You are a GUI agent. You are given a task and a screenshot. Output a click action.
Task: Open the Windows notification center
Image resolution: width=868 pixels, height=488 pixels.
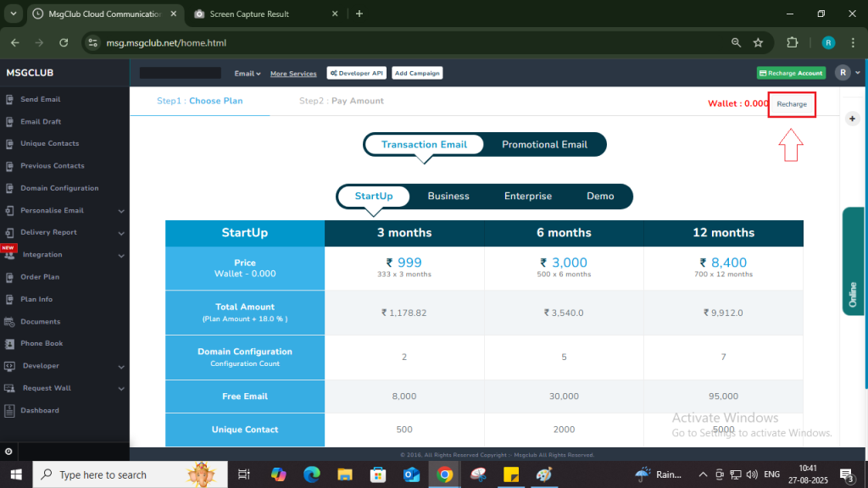(x=847, y=474)
